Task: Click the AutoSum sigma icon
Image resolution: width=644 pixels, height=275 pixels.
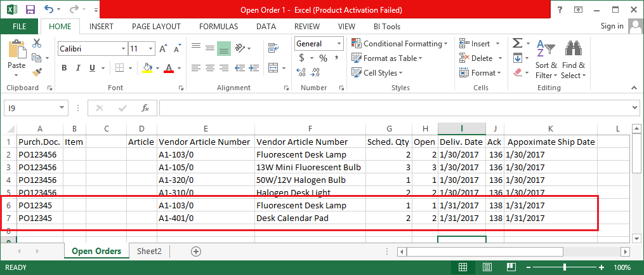Action: [517, 43]
